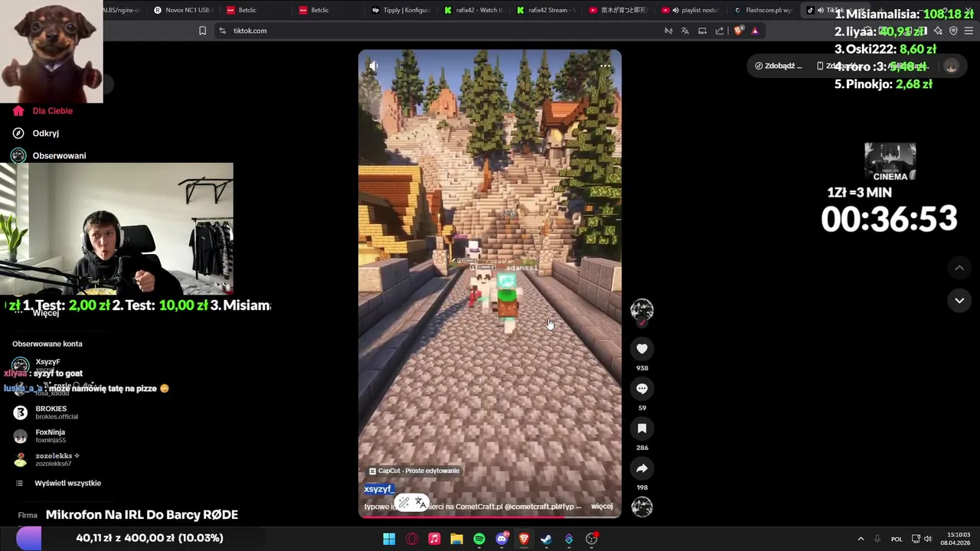Open File Explorer from the taskbar
This screenshot has width=980, height=551.
pyautogui.click(x=456, y=539)
